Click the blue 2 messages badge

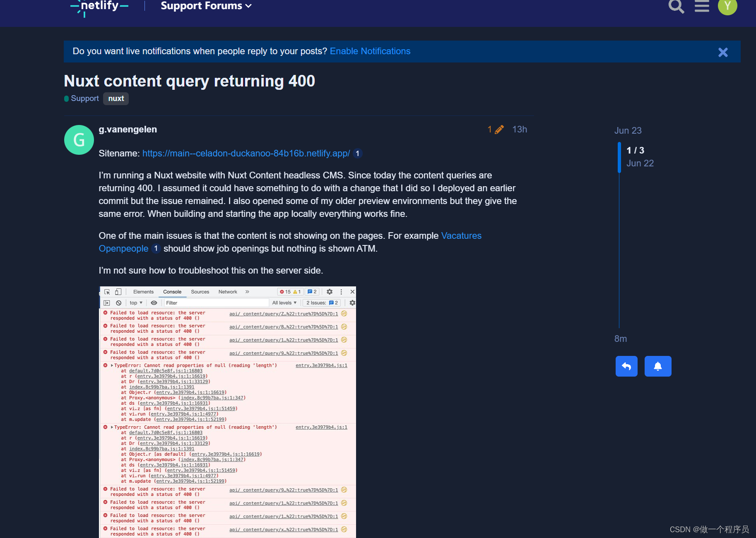[312, 292]
